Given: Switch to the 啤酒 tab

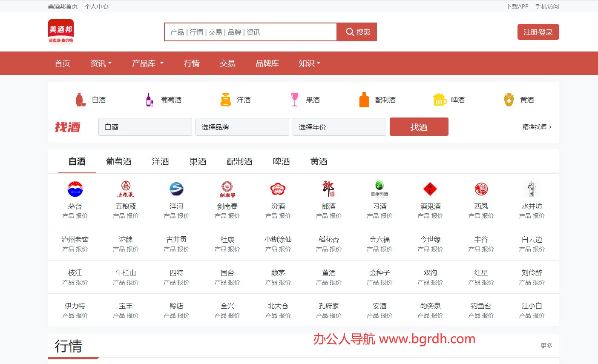Looking at the screenshot, I should (281, 161).
